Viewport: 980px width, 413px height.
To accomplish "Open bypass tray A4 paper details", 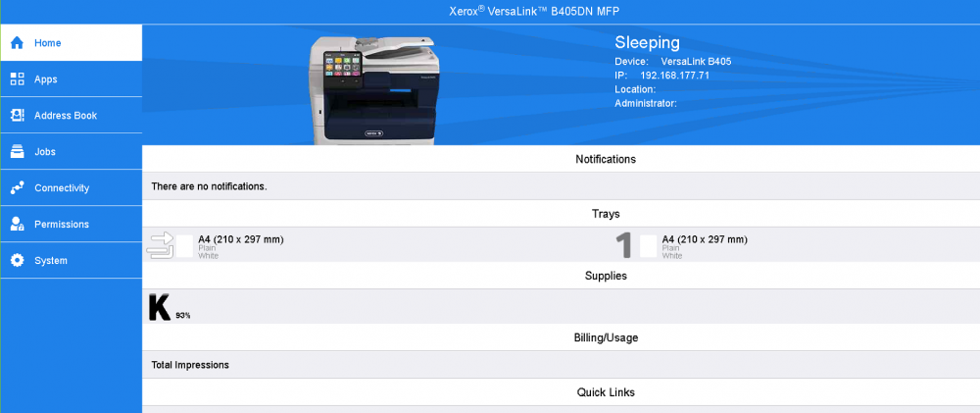I will coord(240,239).
